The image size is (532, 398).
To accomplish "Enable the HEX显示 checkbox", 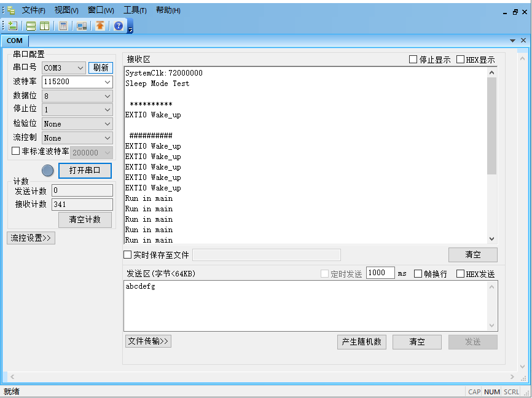I will [460, 60].
